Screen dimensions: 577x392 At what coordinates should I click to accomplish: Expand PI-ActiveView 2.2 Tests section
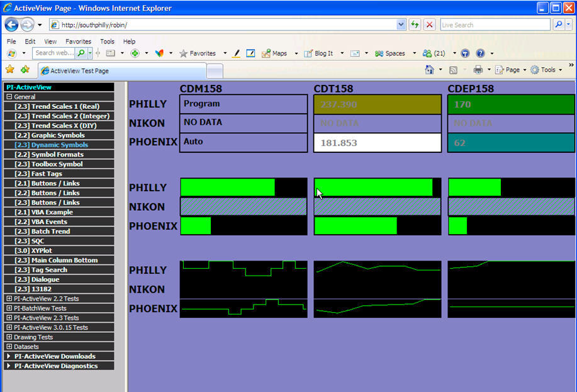click(9, 298)
